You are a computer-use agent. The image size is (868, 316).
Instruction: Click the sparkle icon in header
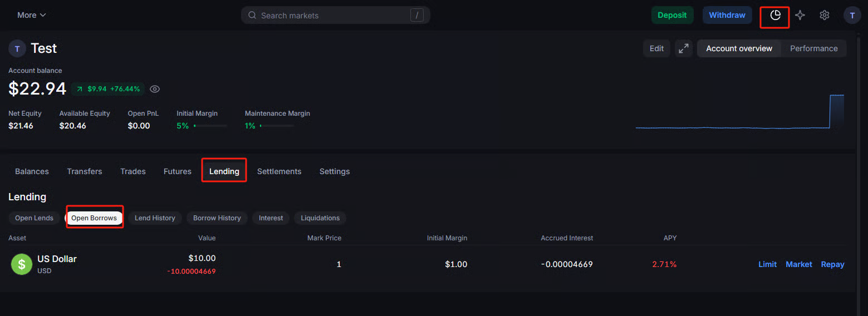click(x=800, y=16)
